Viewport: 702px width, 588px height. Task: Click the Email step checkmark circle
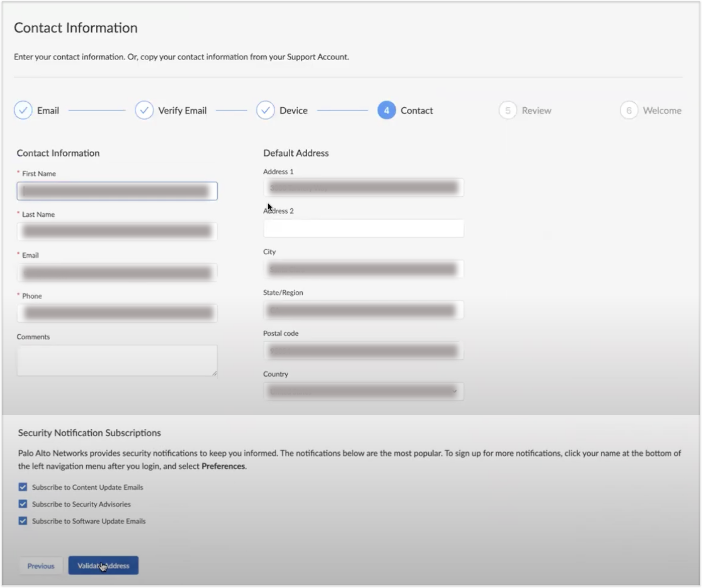click(x=23, y=110)
